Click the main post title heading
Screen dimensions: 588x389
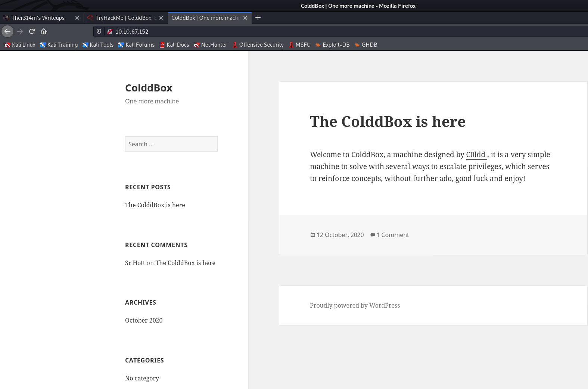(x=388, y=122)
